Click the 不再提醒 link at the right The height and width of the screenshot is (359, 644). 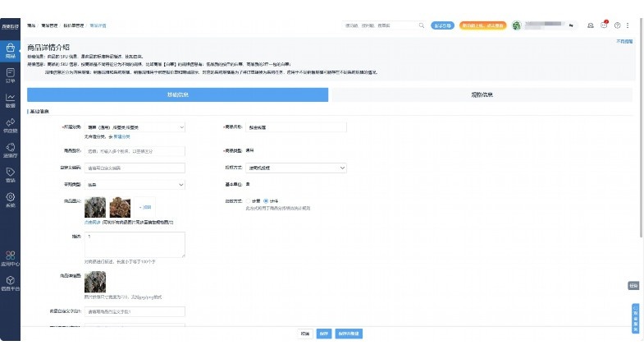[x=624, y=42]
